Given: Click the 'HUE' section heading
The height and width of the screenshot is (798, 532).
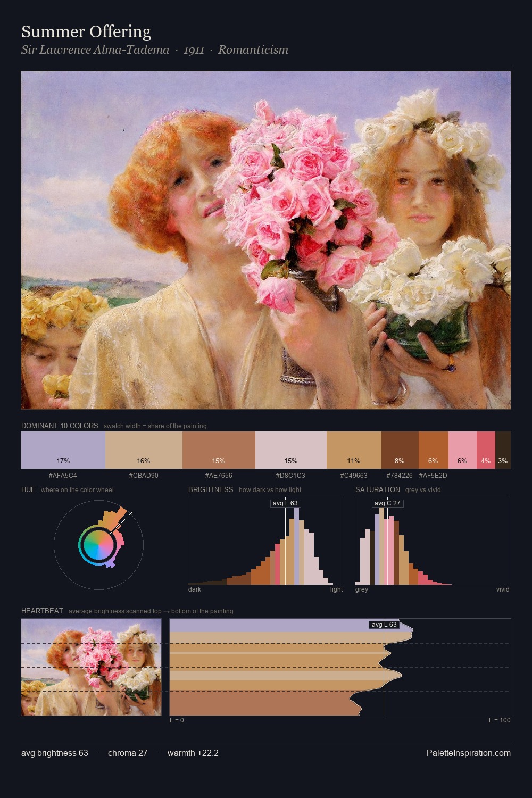Looking at the screenshot, I should click(x=28, y=489).
